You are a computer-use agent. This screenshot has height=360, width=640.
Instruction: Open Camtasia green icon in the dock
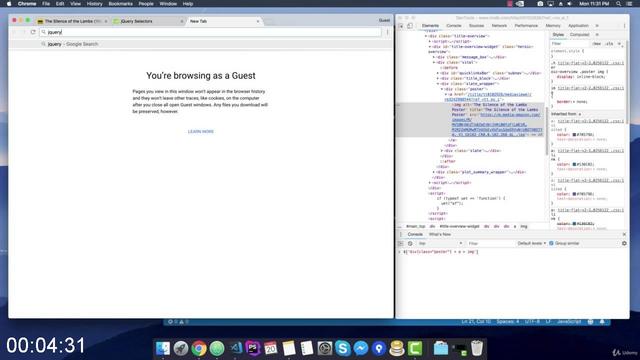[415, 348]
